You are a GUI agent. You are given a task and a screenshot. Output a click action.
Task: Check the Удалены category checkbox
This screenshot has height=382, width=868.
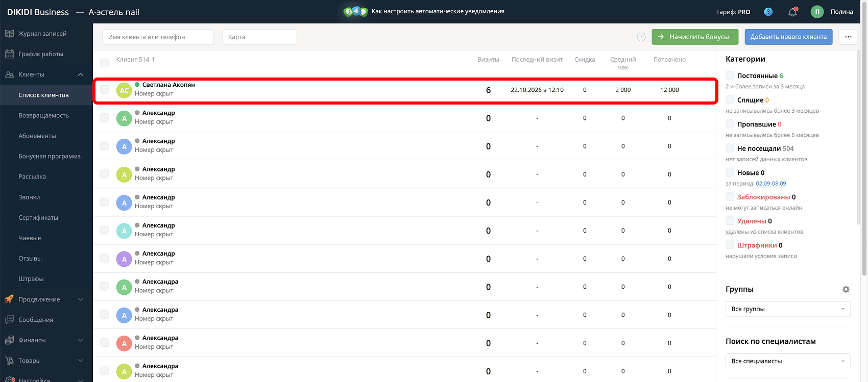click(730, 221)
